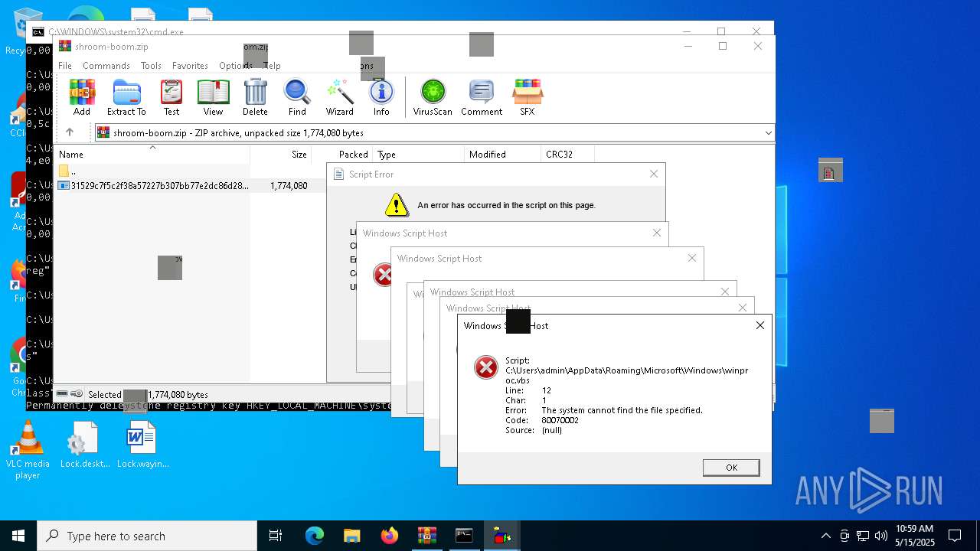The width and height of the screenshot is (980, 551).
Task: Open Microsoft Edge from the taskbar
Action: click(x=315, y=536)
